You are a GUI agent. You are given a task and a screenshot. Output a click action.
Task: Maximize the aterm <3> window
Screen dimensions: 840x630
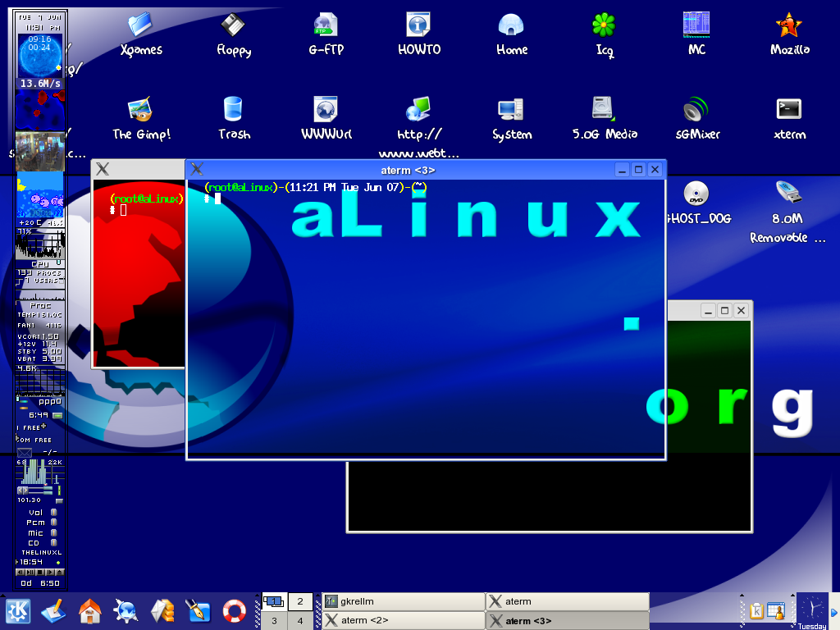638,170
